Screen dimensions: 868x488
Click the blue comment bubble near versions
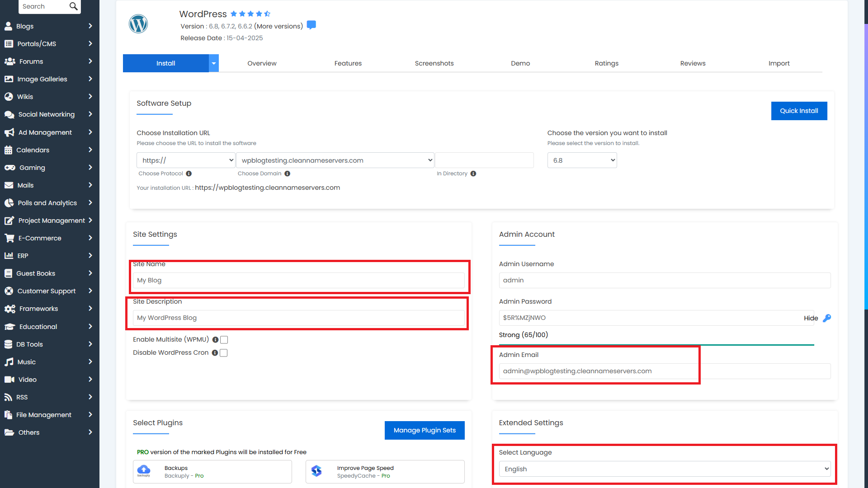(x=311, y=25)
